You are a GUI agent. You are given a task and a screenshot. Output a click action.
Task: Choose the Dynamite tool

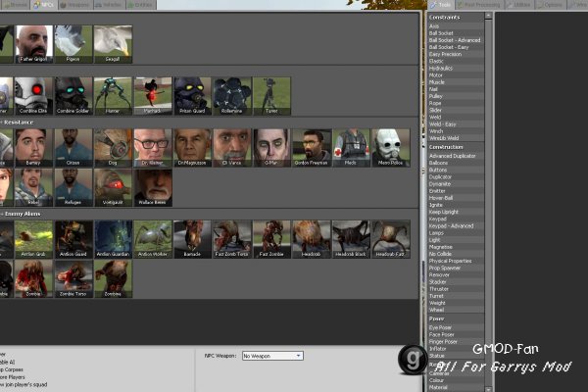pos(456,184)
